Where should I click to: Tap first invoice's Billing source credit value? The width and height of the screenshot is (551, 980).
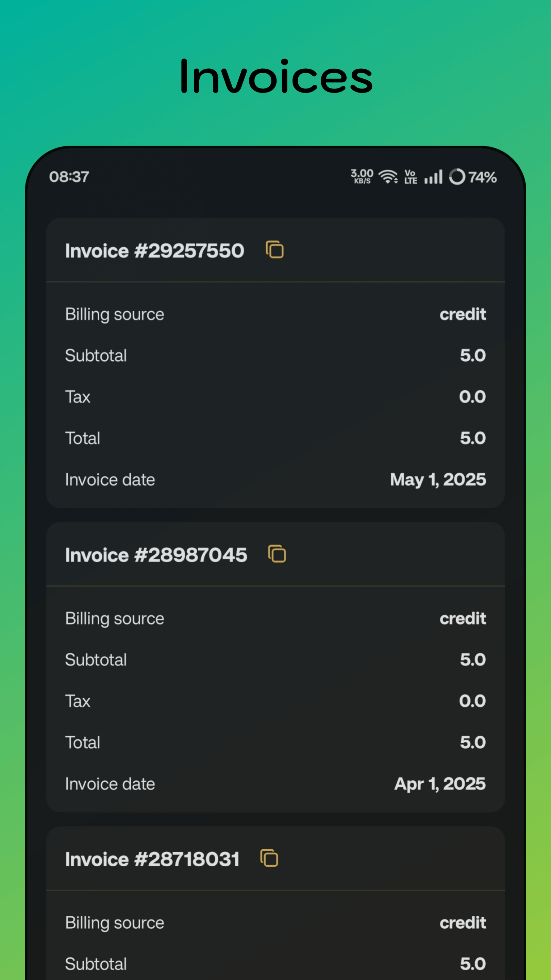pos(463,314)
